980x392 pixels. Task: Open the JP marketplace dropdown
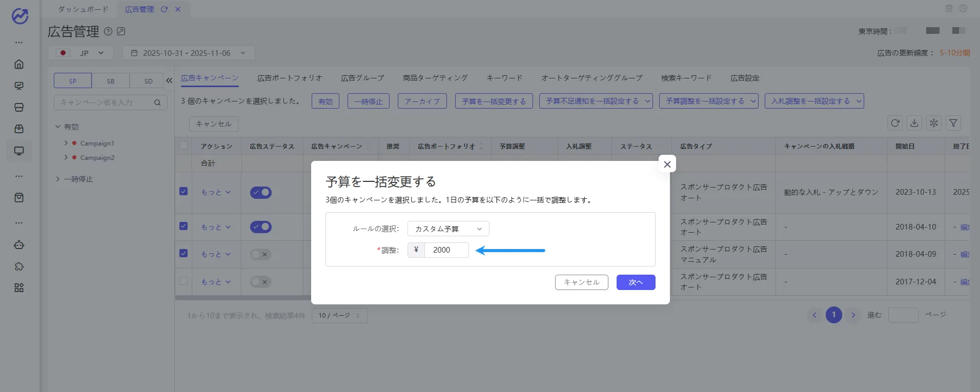[x=82, y=53]
